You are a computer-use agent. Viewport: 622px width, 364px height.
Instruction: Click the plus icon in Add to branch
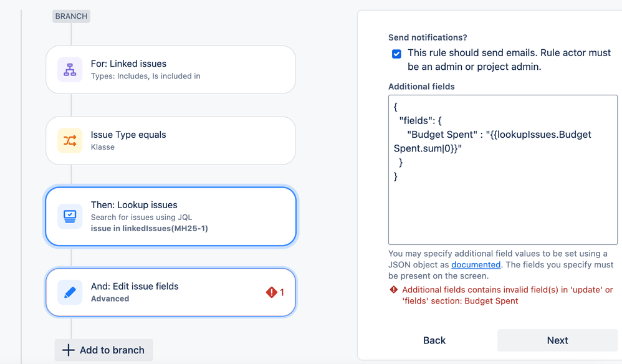[68, 350]
